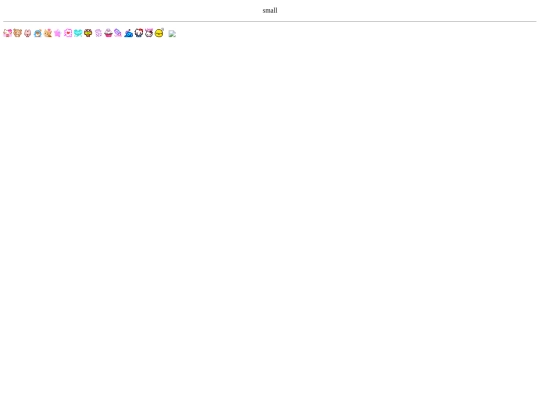Select the cyan heart icon

78,33
